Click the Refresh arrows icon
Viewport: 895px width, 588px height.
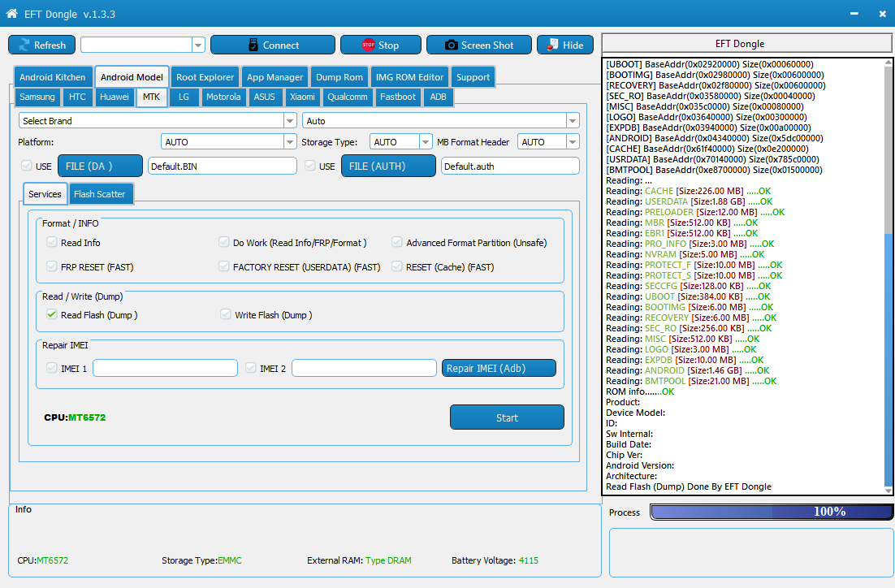click(x=24, y=45)
